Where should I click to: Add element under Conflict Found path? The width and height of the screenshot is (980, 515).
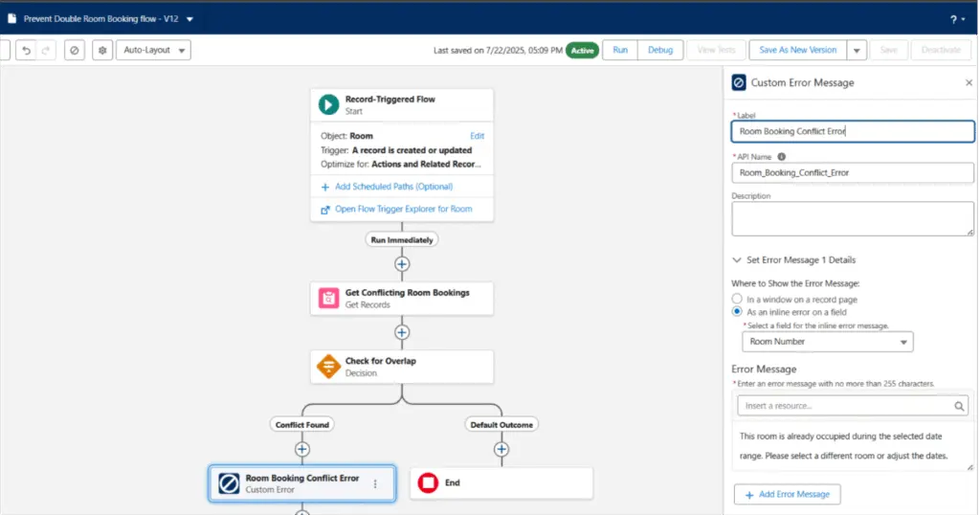301,449
